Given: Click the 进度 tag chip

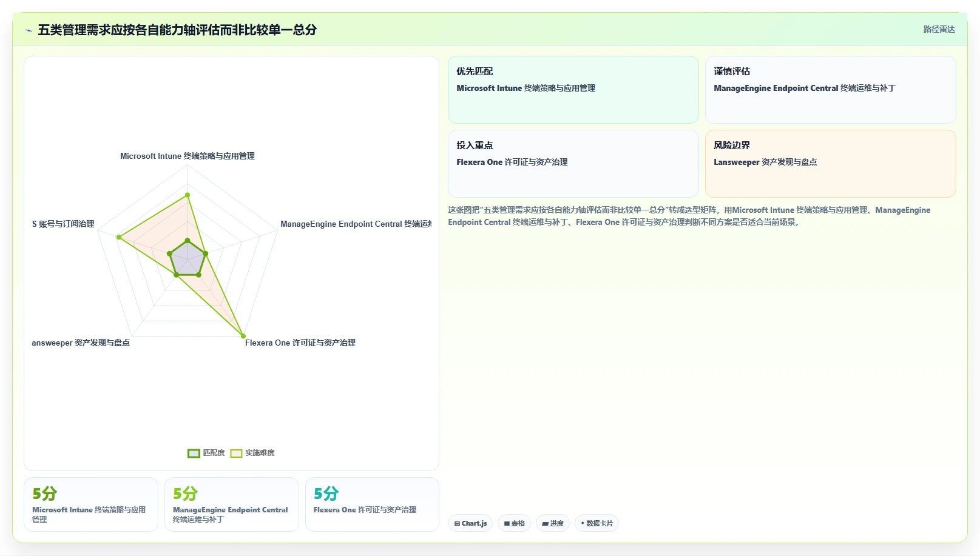Looking at the screenshot, I should [553, 523].
